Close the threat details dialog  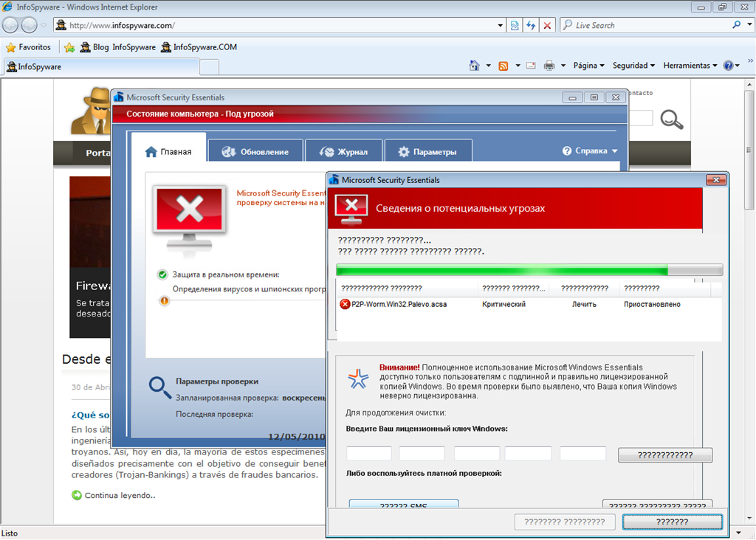point(716,180)
